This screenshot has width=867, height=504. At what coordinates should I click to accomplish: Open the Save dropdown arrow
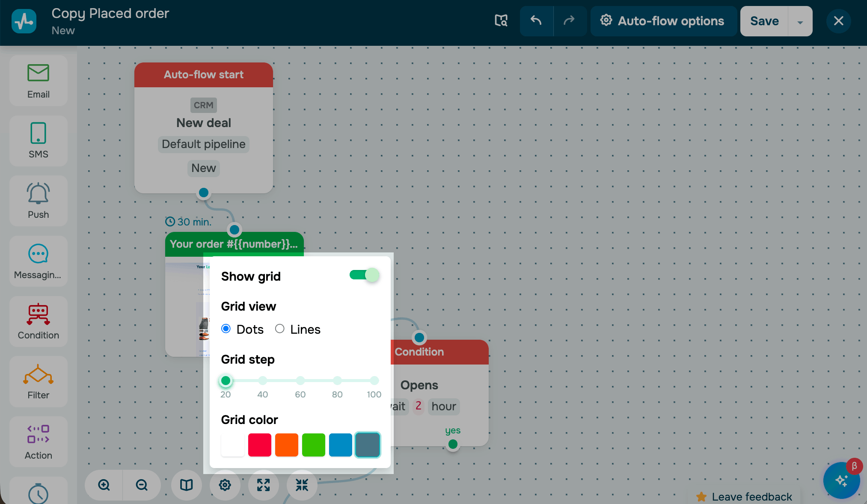pos(800,21)
